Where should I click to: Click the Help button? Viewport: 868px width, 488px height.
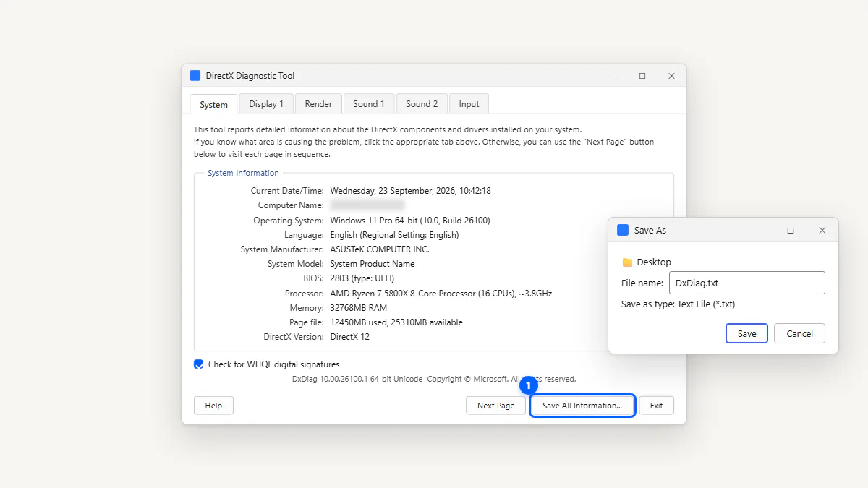[x=213, y=406]
